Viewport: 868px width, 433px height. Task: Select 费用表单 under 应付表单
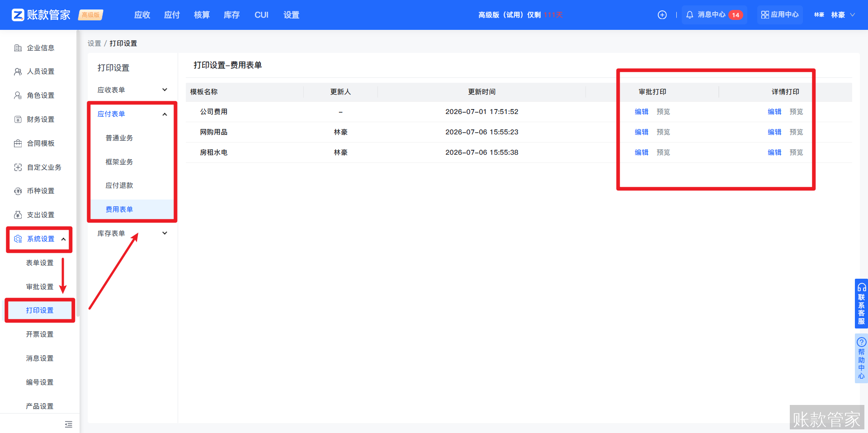[x=119, y=209]
